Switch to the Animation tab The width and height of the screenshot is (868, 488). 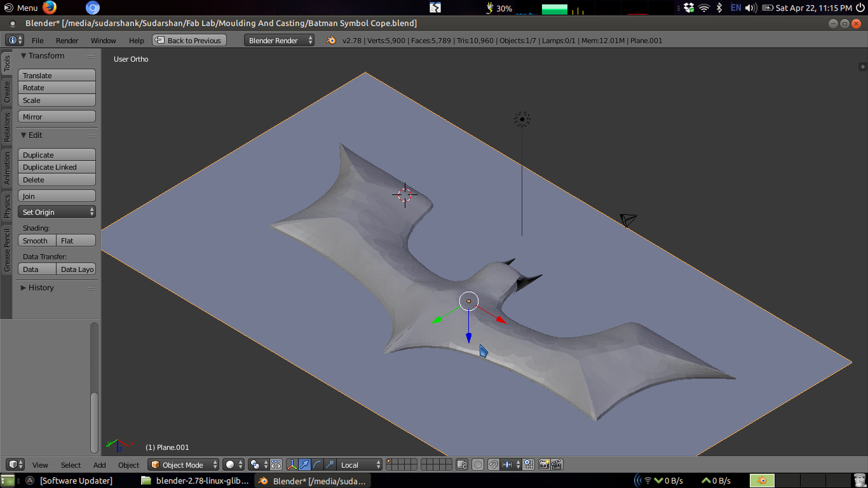coord(7,168)
